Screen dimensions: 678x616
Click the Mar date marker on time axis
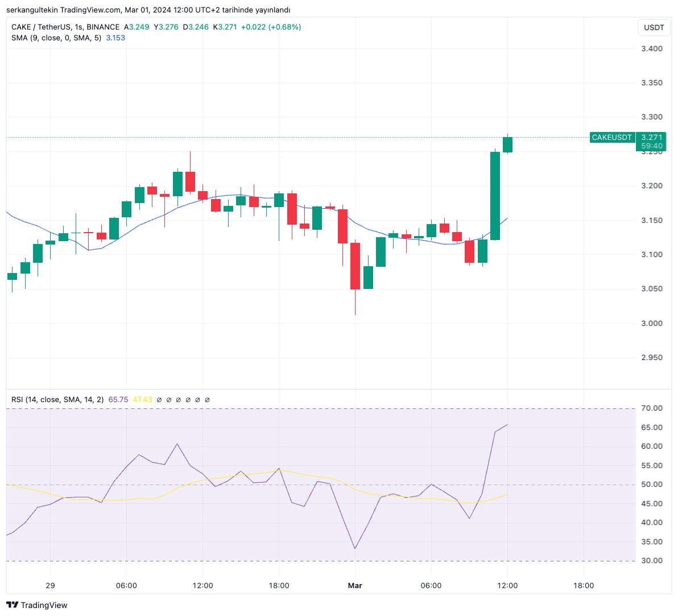point(355,585)
